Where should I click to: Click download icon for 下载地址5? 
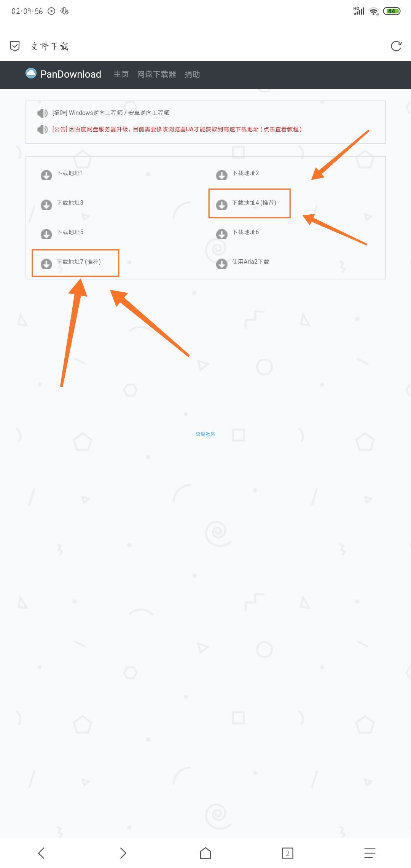click(46, 234)
